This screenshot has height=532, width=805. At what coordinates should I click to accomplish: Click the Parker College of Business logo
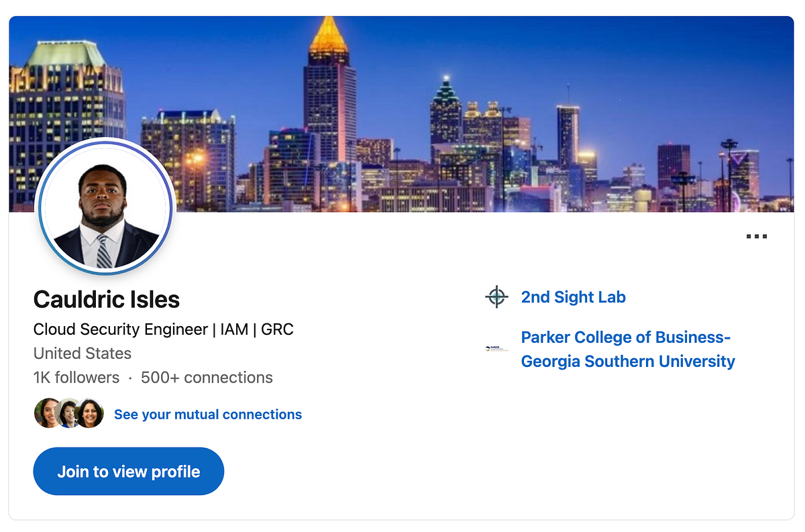click(x=496, y=349)
